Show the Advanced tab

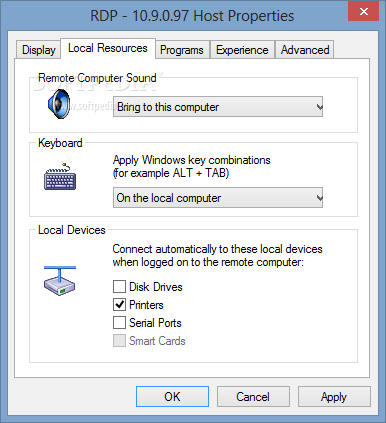[305, 50]
